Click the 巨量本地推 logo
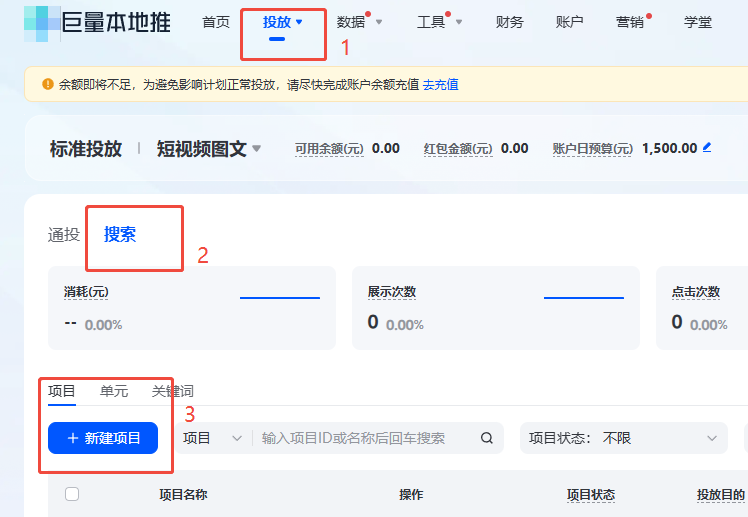 click(97, 23)
